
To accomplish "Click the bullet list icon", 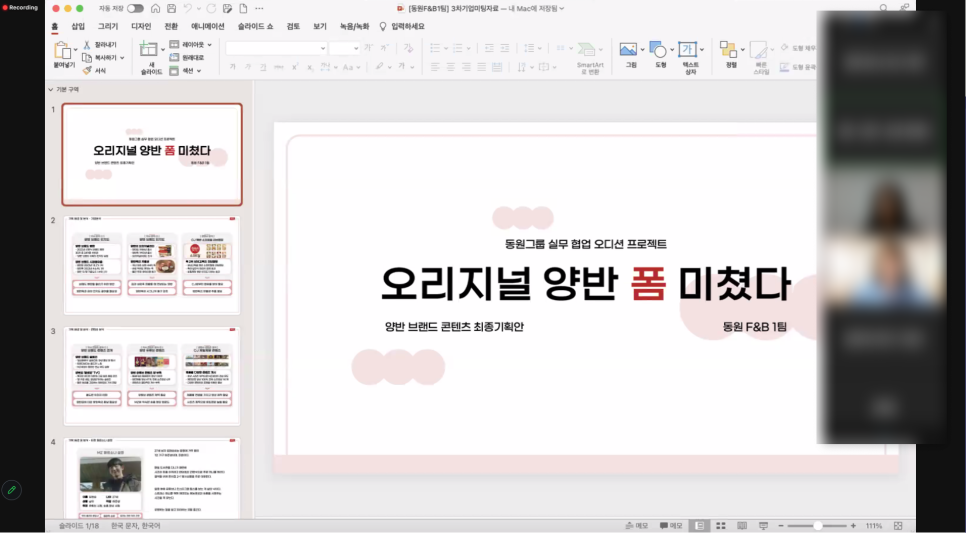I will (x=435, y=47).
